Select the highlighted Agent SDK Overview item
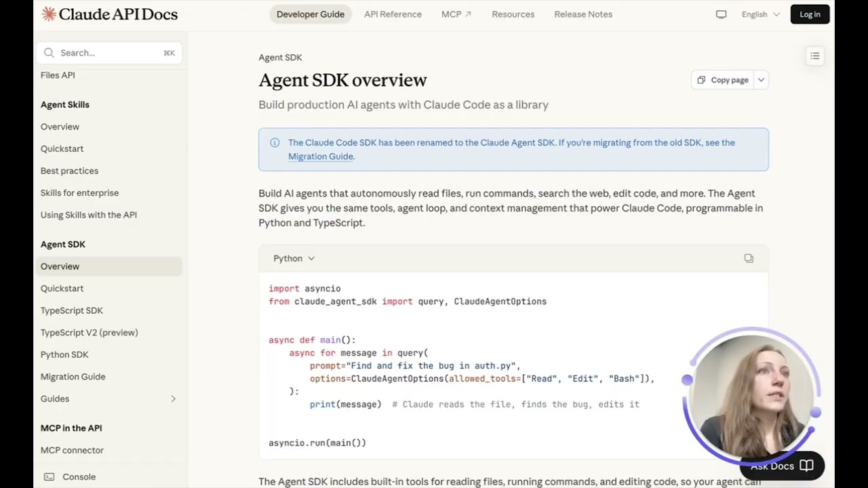This screenshot has width=868, height=488. [108, 266]
